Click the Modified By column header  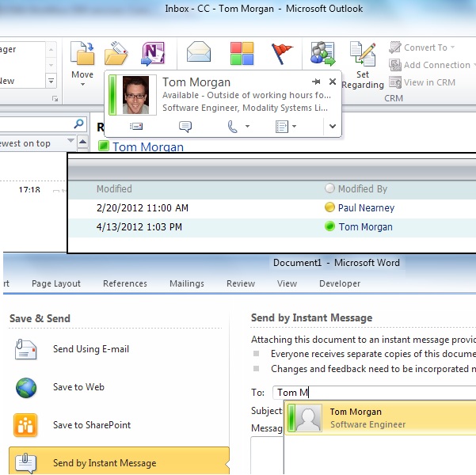coord(363,188)
